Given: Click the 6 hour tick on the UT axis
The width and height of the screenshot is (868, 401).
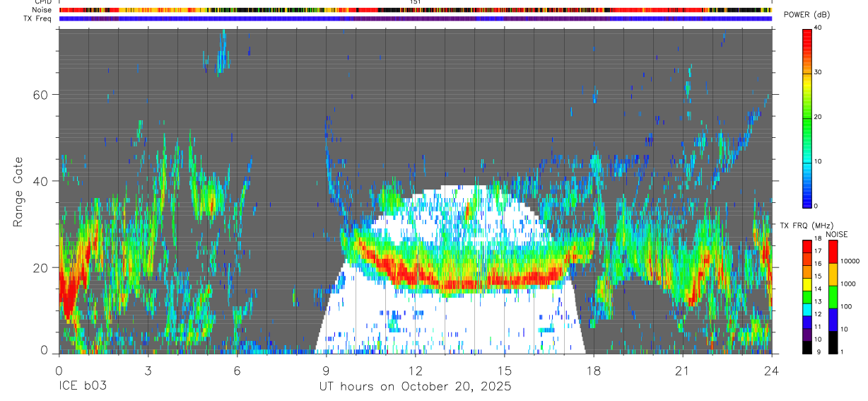Looking at the screenshot, I should (x=237, y=370).
